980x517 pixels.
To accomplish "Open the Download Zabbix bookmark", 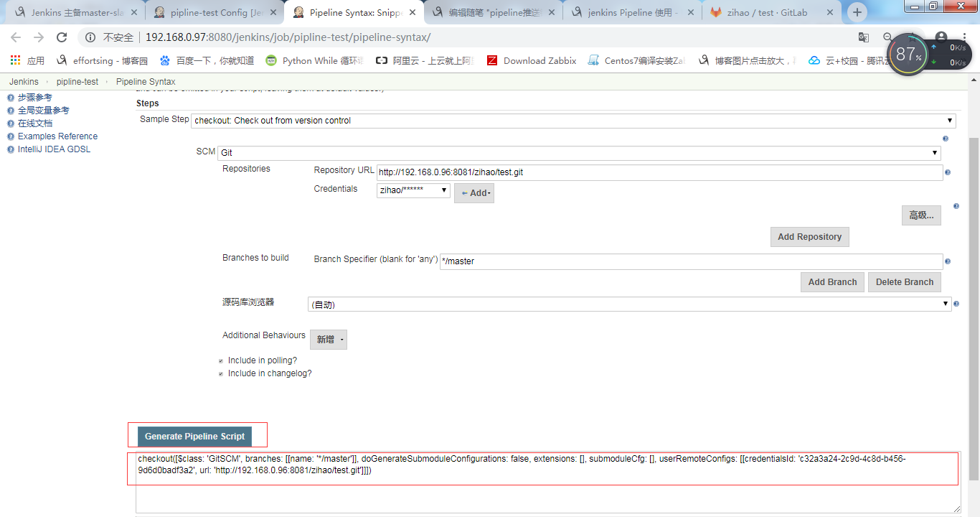I will coord(532,60).
